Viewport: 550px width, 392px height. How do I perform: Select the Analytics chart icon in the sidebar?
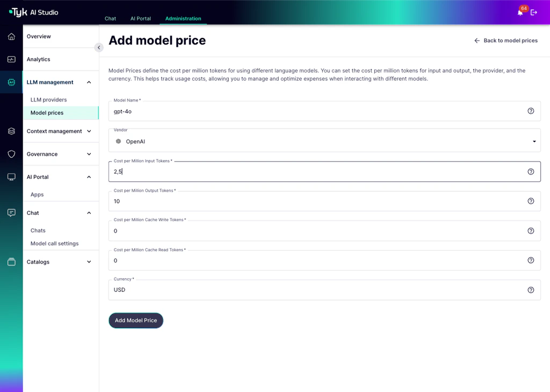coord(11,59)
